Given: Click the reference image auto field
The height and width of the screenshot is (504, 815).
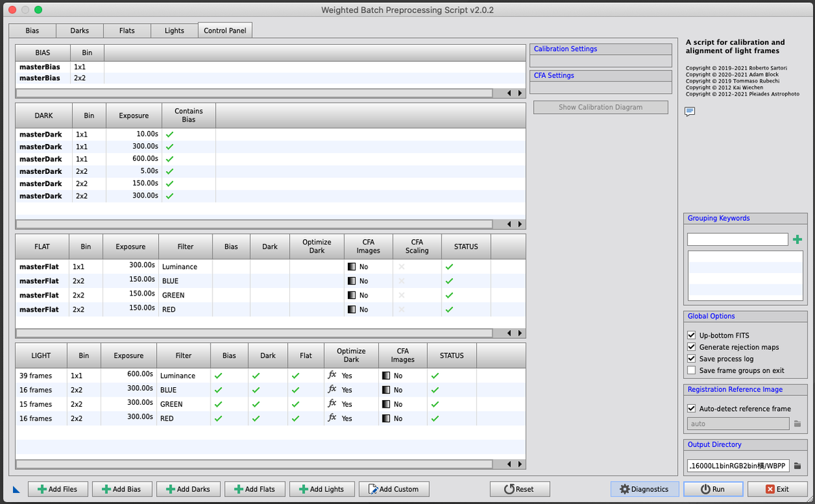Looking at the screenshot, I should (x=738, y=424).
